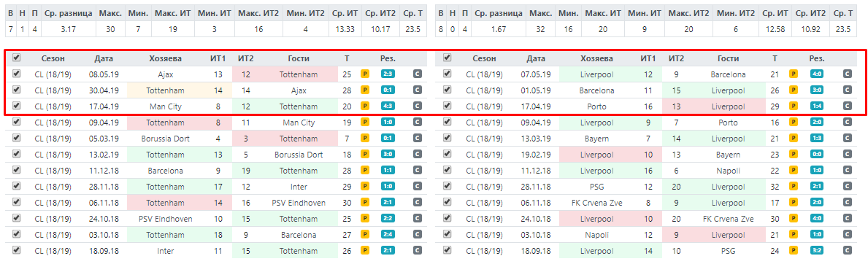This screenshot has height=264, width=868.
Task: Uncheck the Barcelona–Liverpool 01.05.19 row checkbox
Action: (448, 90)
